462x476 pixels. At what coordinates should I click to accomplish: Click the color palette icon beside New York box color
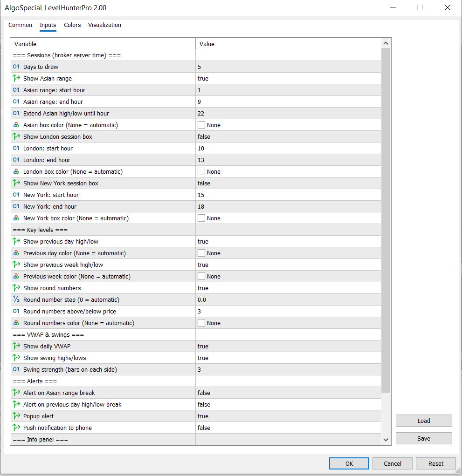coord(16,218)
